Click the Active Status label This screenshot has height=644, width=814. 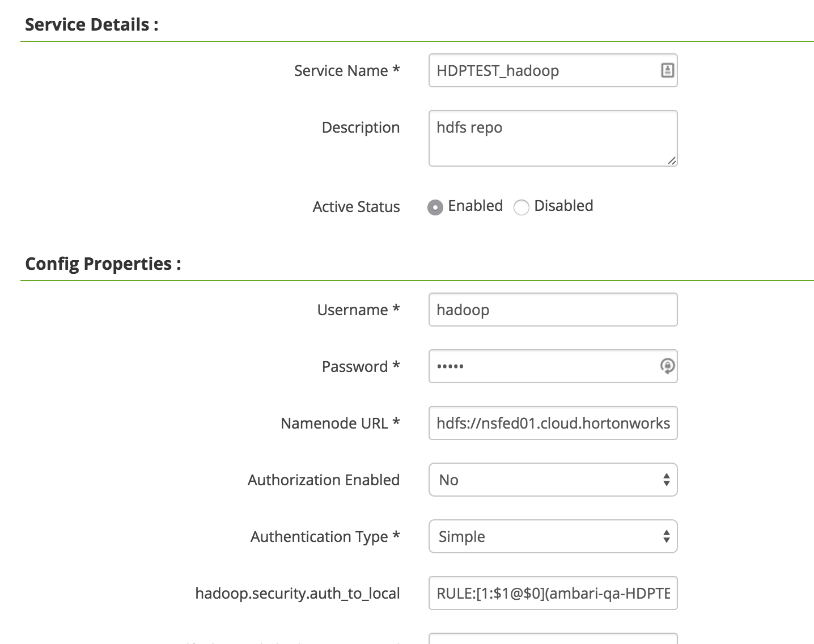[x=355, y=207]
